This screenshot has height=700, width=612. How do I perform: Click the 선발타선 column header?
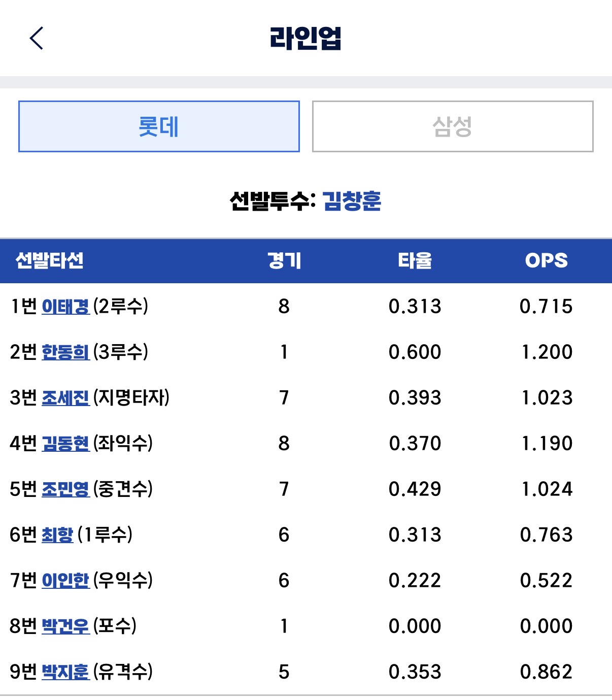(50, 260)
